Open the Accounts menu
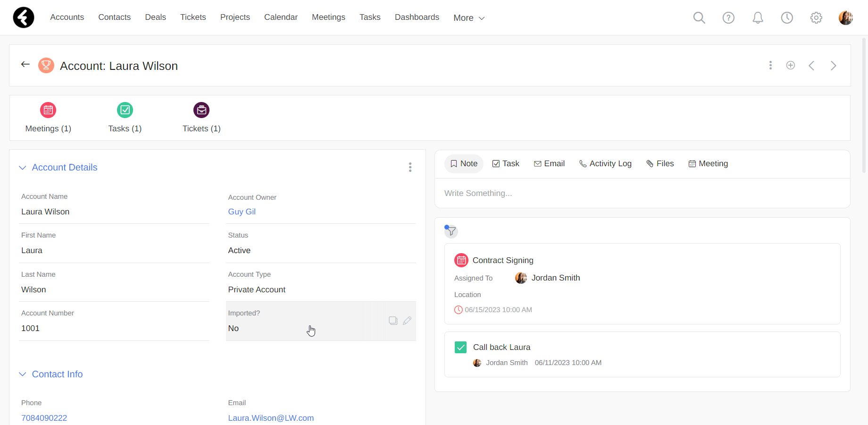 coord(67,17)
